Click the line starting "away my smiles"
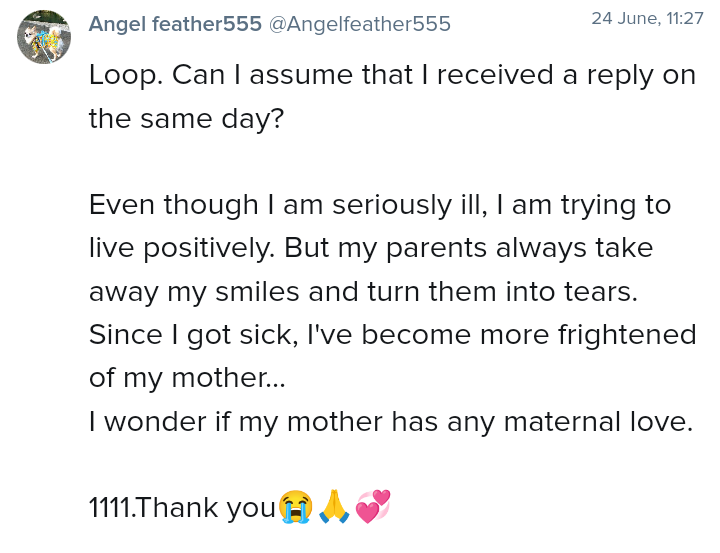 click(364, 291)
